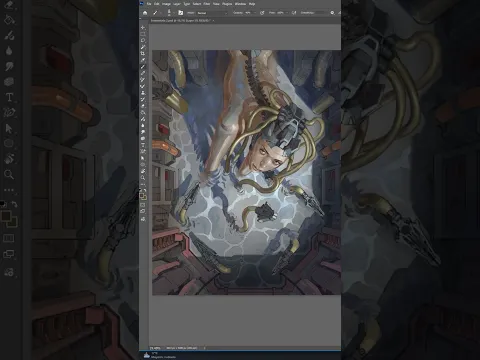
Task: Open the Flow slider dropdown arrow
Action: [287, 13]
